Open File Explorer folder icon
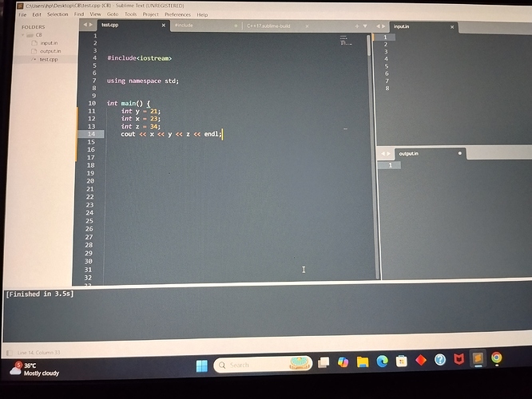 tap(363, 362)
